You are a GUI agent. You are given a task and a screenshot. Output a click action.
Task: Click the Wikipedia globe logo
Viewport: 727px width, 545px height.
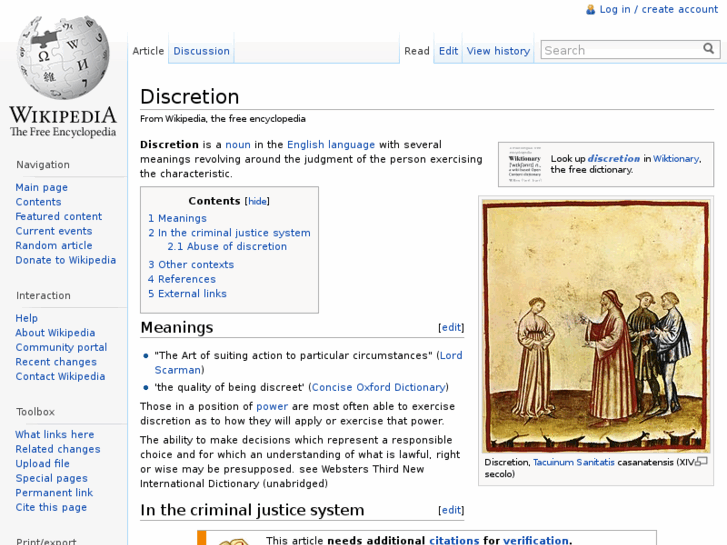click(x=63, y=77)
